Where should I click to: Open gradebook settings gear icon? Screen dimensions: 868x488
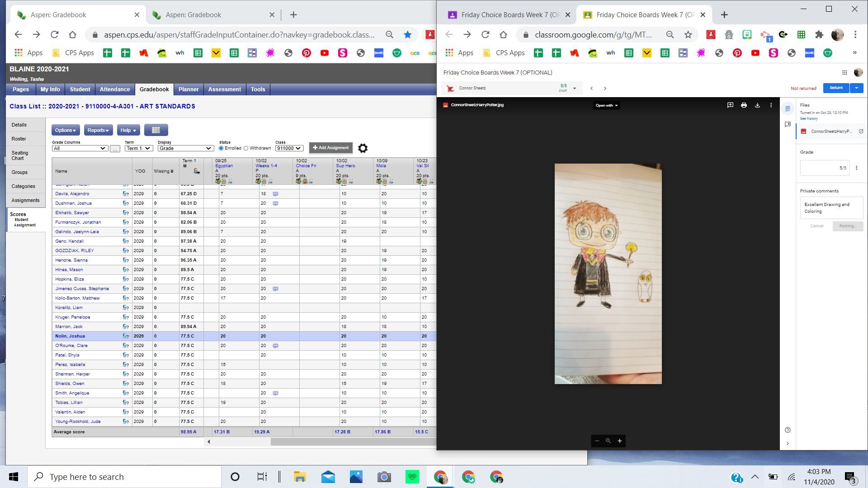[x=363, y=148]
